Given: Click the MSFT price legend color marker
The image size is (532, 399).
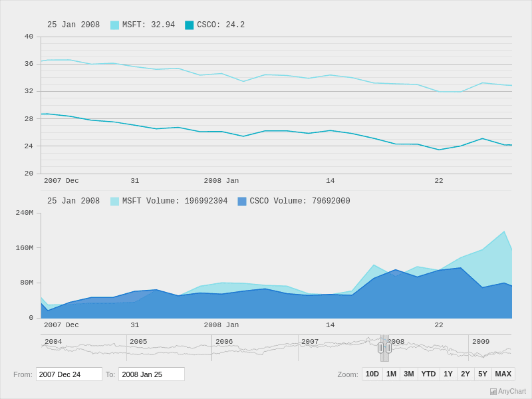Looking at the screenshot, I should tap(114, 25).
